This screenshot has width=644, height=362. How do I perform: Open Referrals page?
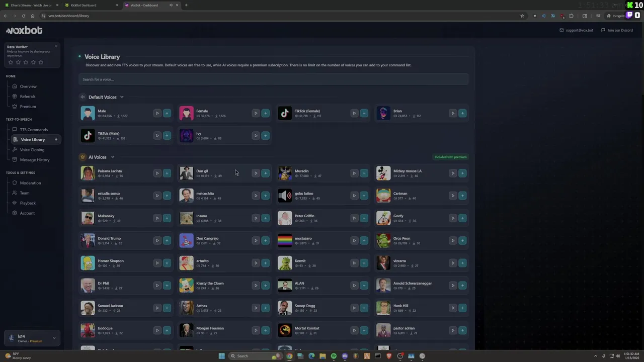click(28, 97)
